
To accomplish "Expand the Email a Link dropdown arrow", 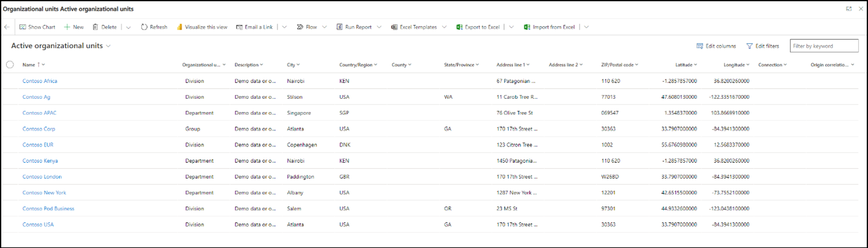I will 284,27.
